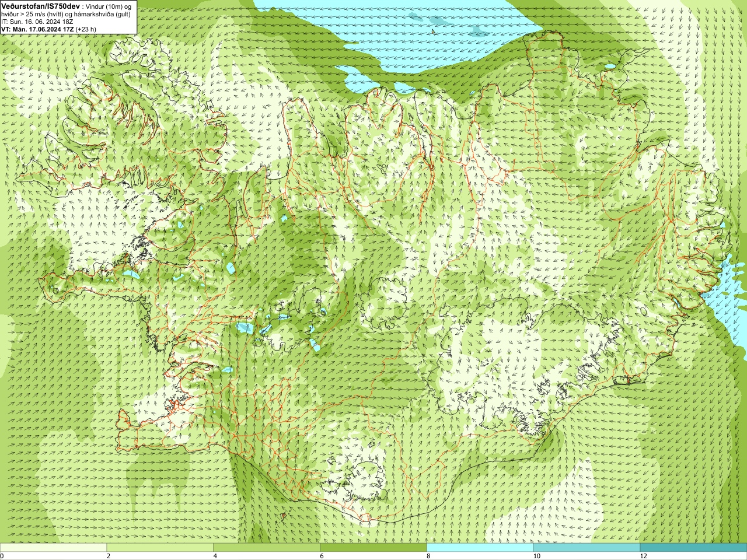Click the "4" label under the color scale
The height and width of the screenshot is (560, 747).
[x=215, y=556]
